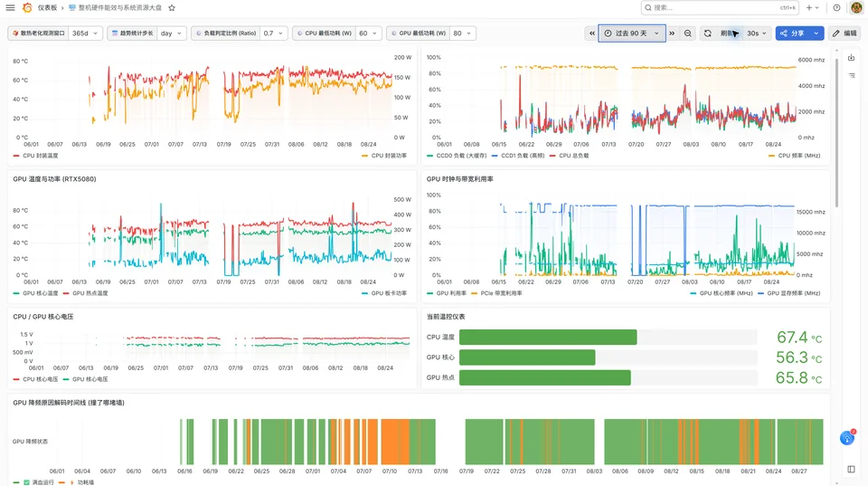Click the export download icon in right sidebar
868x486 pixels.
click(x=852, y=58)
